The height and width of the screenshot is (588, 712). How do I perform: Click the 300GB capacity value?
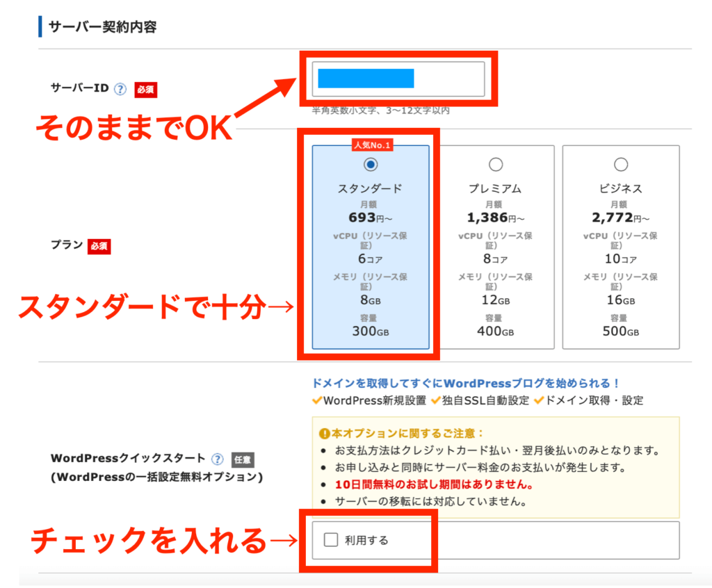pyautogui.click(x=371, y=332)
